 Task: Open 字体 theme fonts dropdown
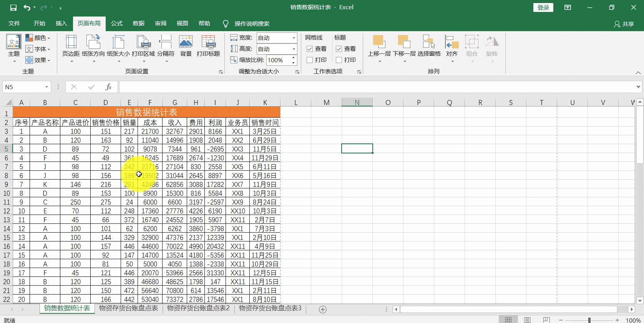(38, 49)
